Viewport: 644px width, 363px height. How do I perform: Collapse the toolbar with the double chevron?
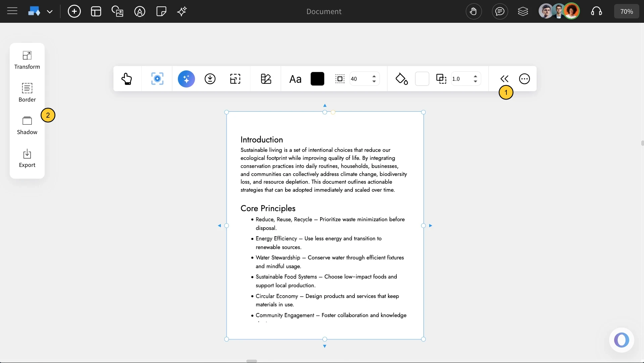click(x=504, y=79)
